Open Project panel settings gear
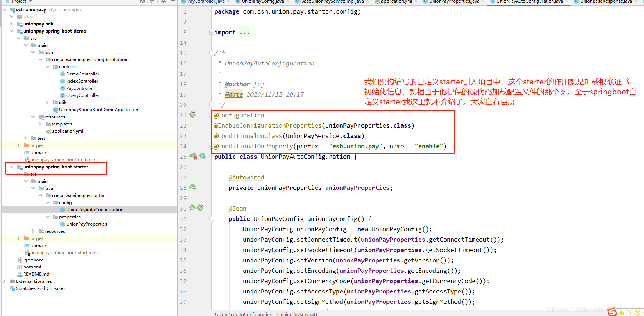Screen dimensions: 644x316 (x=164, y=1)
